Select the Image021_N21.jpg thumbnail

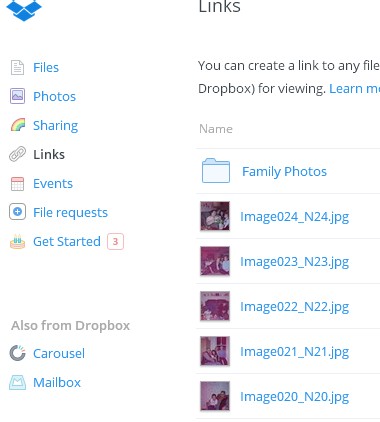pyautogui.click(x=215, y=351)
